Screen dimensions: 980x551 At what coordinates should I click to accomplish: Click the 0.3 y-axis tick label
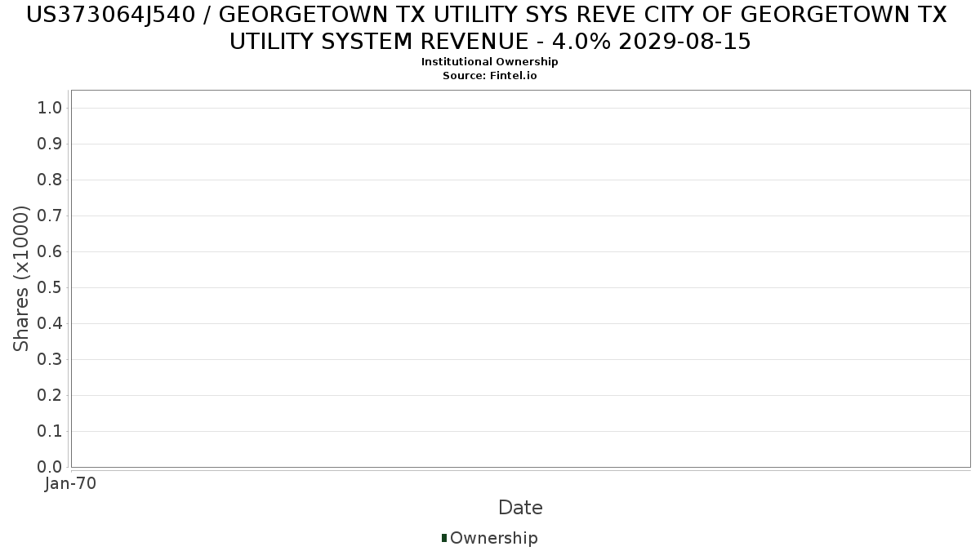click(50, 360)
